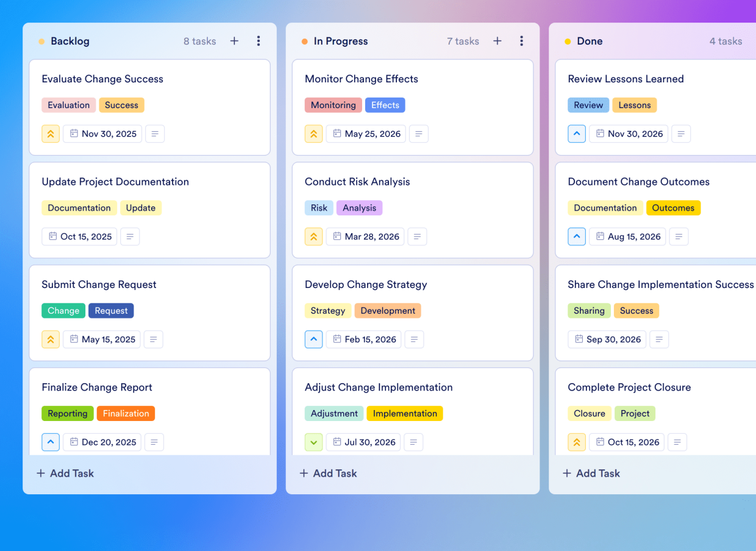This screenshot has height=551, width=756.
Task: Click the green Change tag on Submit Change Request
Action: [x=63, y=311]
